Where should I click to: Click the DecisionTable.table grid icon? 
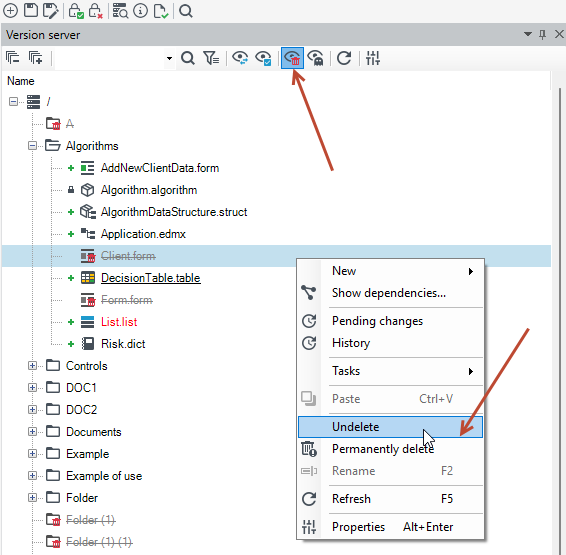point(88,278)
